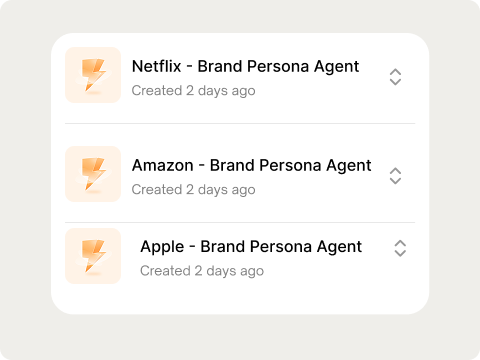This screenshot has height=360, width=480.
Task: Click the divider line below the Netflix row
Action: point(240,123)
